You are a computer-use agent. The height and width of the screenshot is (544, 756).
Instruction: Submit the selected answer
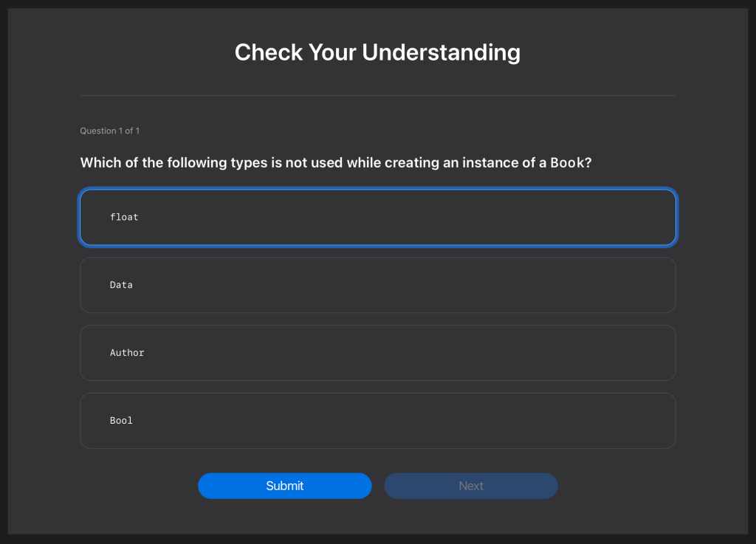point(284,486)
